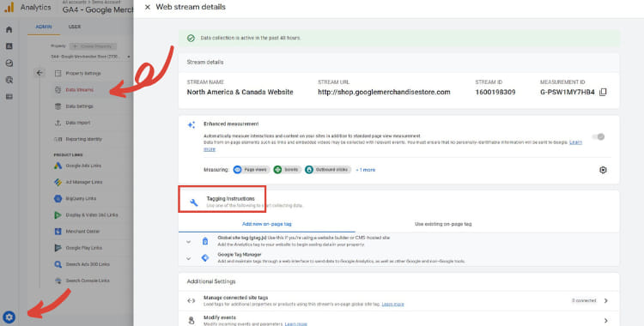
Task: Click the Tagging Instructions wrench icon
Action: [194, 202]
